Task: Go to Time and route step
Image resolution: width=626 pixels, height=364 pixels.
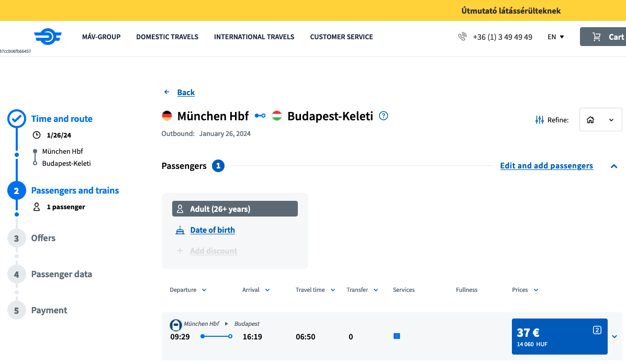Action: 62,119
